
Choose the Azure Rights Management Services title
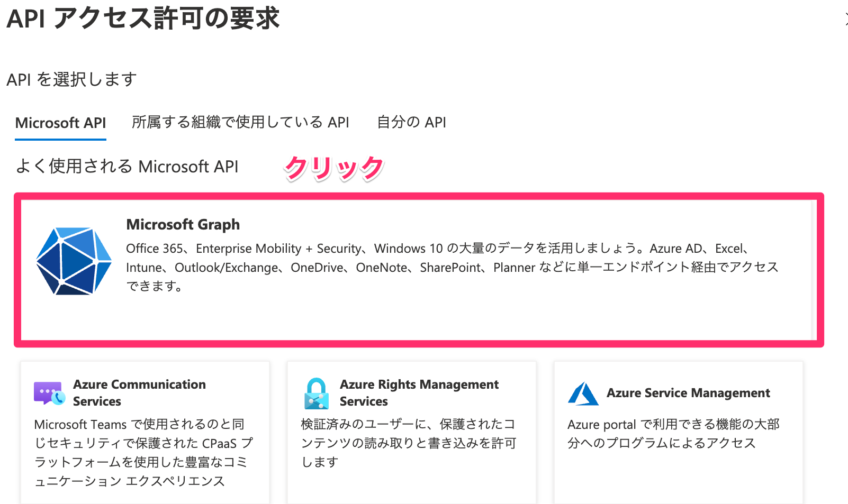coord(419,392)
